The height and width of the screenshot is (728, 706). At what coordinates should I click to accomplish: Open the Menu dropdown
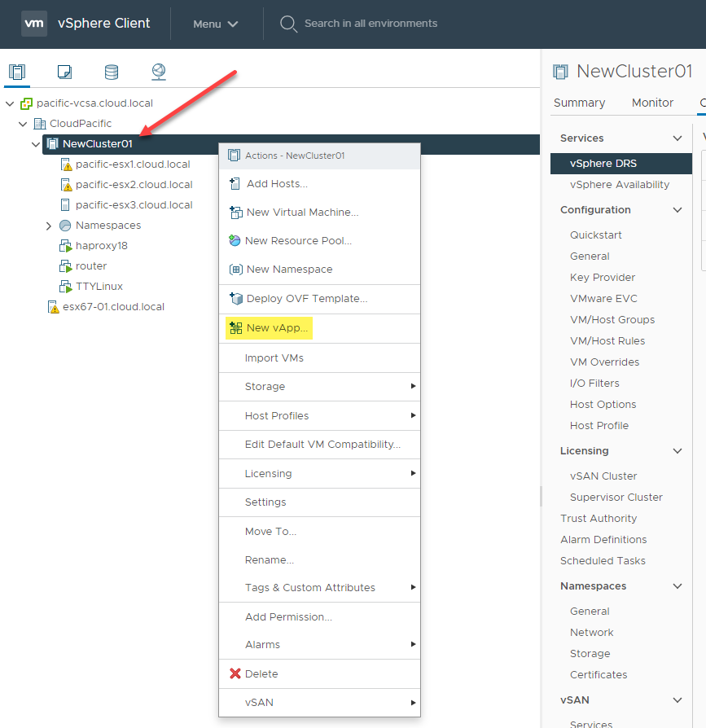pos(215,24)
